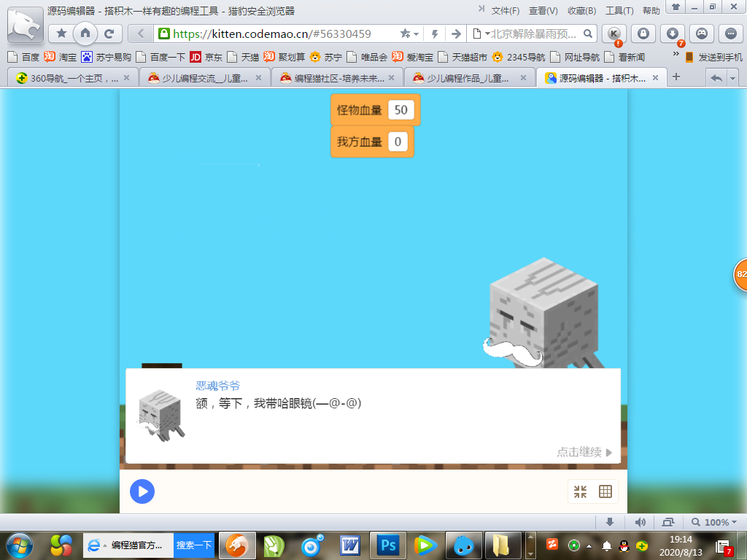
Task: Click the orange 82 floating badge
Action: 740,274
